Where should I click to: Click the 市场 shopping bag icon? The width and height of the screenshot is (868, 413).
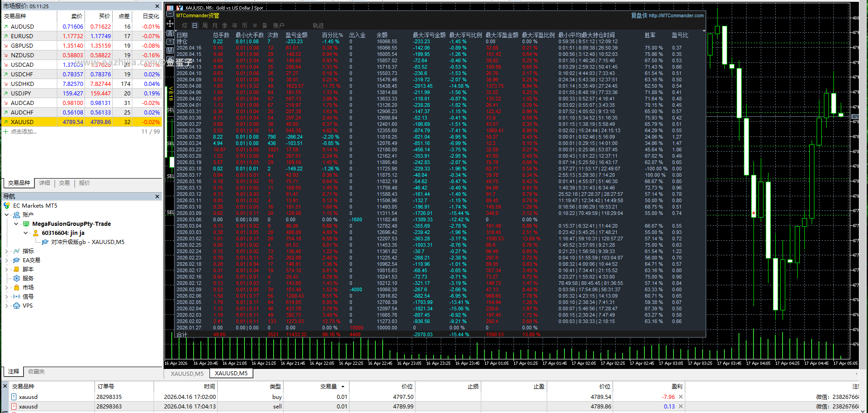pos(17,288)
